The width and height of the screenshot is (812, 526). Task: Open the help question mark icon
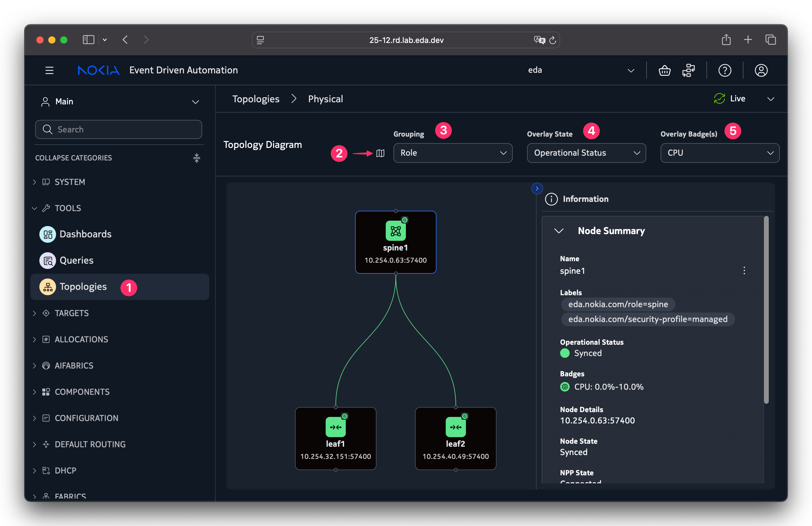(724, 71)
